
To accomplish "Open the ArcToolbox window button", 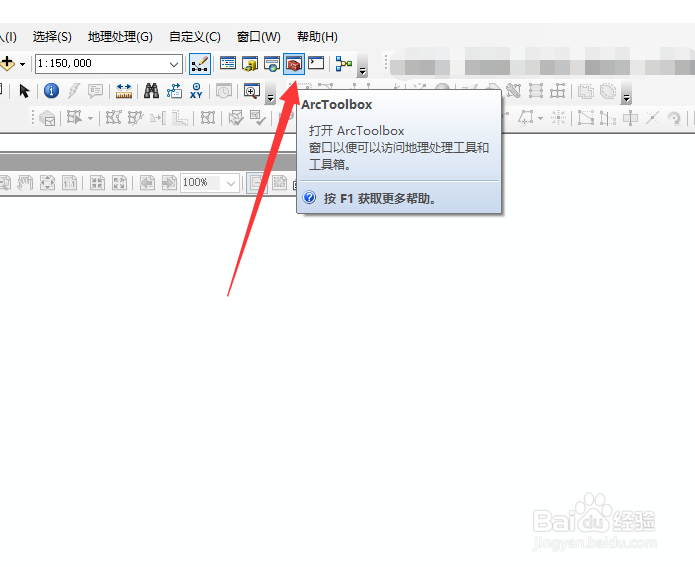I will (294, 64).
